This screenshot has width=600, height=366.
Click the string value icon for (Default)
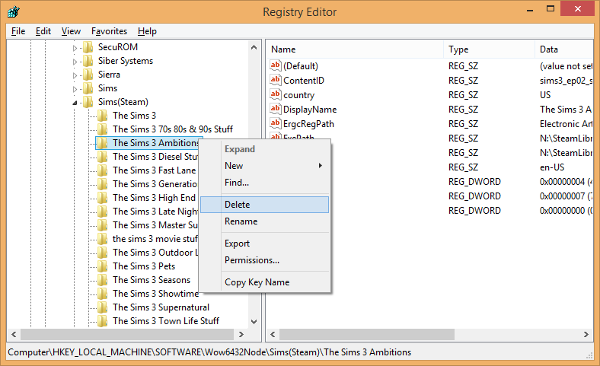(276, 66)
